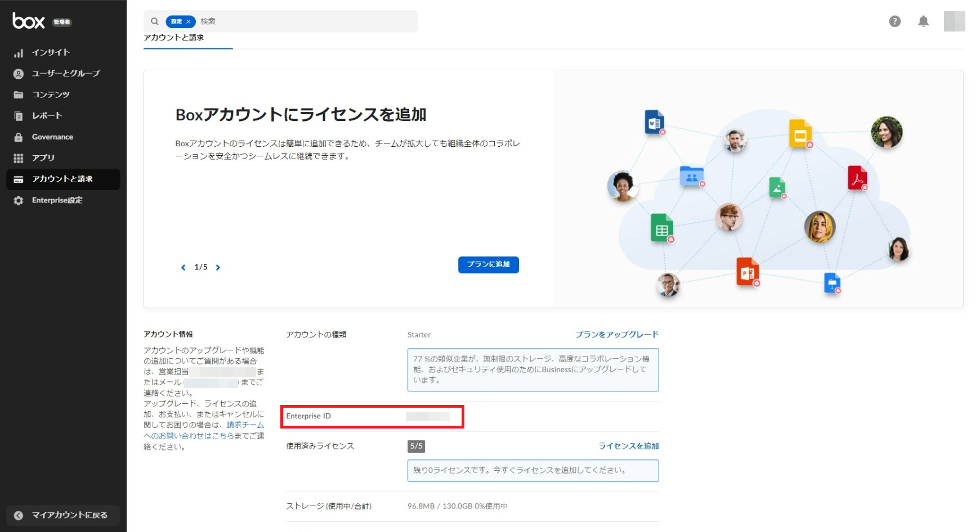Open アプリ in the sidebar

pyautogui.click(x=43, y=158)
